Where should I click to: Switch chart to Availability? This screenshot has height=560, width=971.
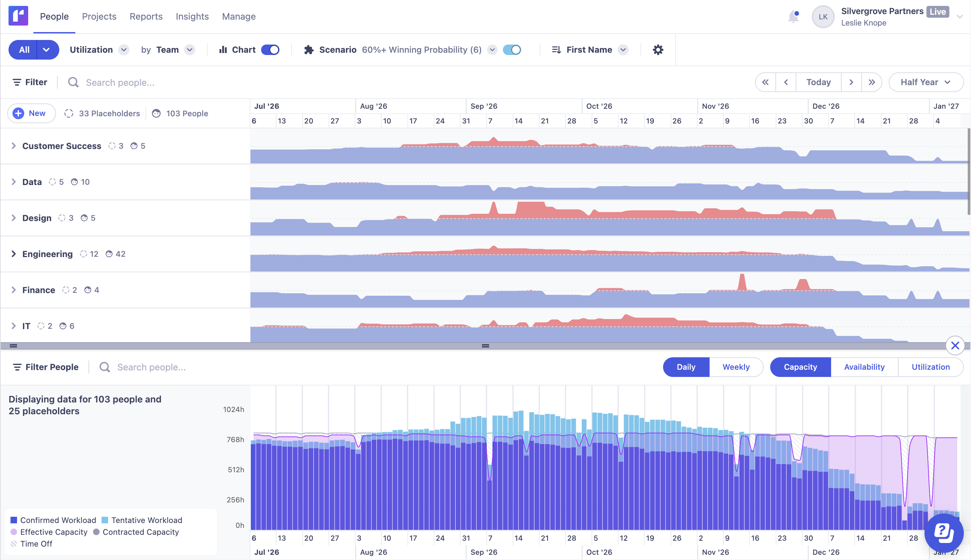click(864, 367)
